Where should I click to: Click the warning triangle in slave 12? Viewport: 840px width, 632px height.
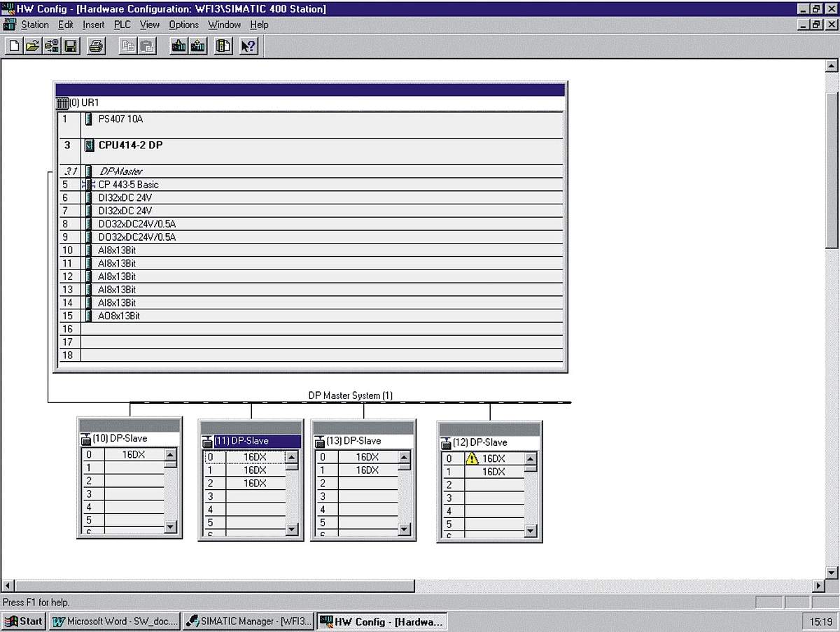472,459
